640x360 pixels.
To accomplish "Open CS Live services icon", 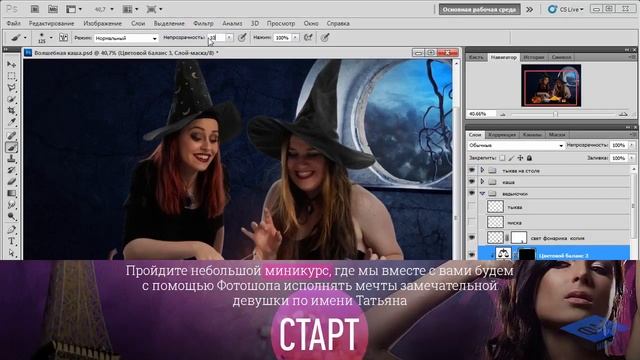I will (566, 9).
